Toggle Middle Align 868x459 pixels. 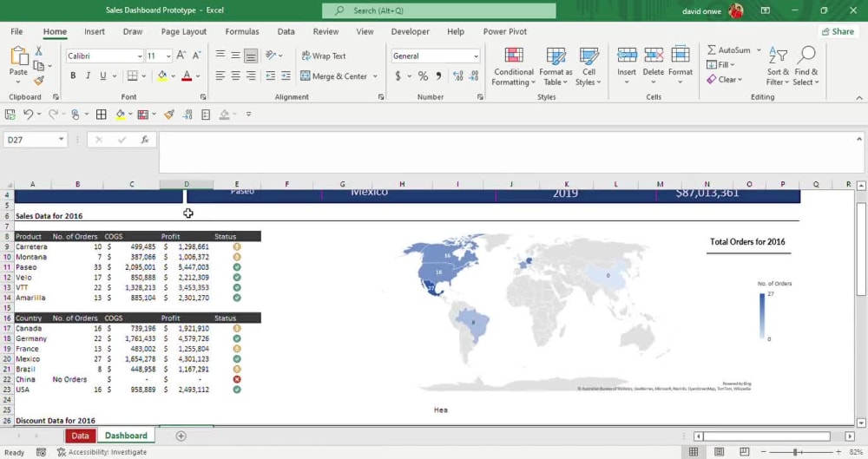[235, 56]
